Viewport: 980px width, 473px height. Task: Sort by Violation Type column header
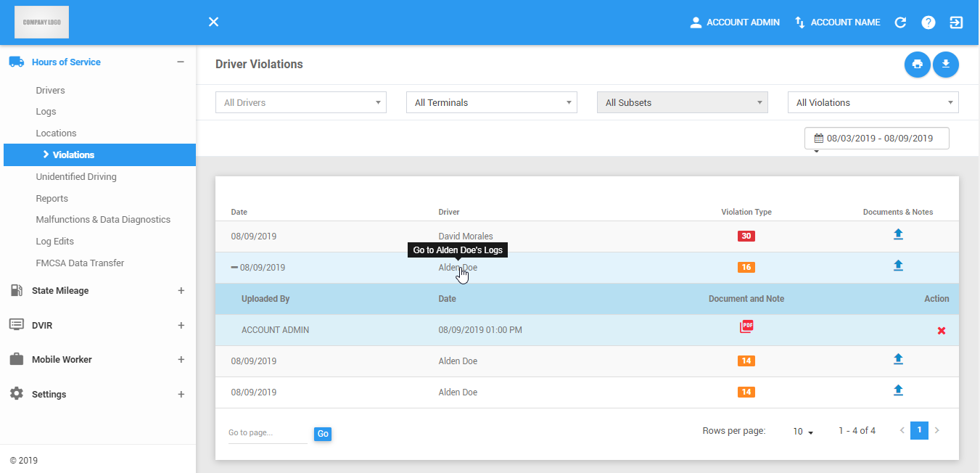(x=746, y=212)
